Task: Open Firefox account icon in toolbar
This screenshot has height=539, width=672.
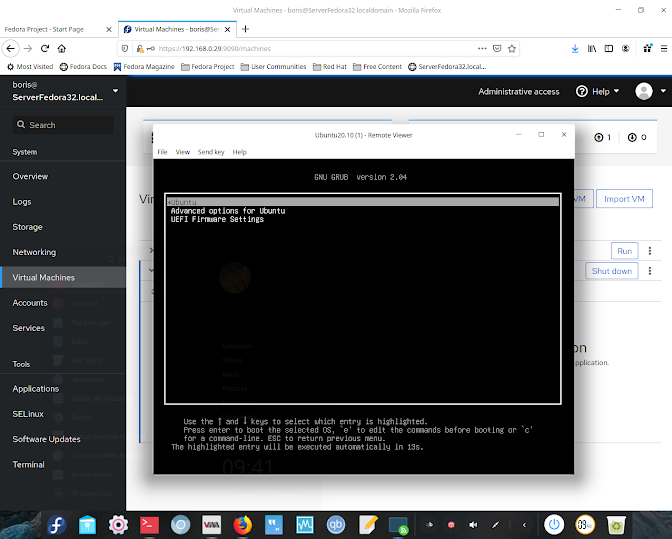Action: tap(626, 48)
